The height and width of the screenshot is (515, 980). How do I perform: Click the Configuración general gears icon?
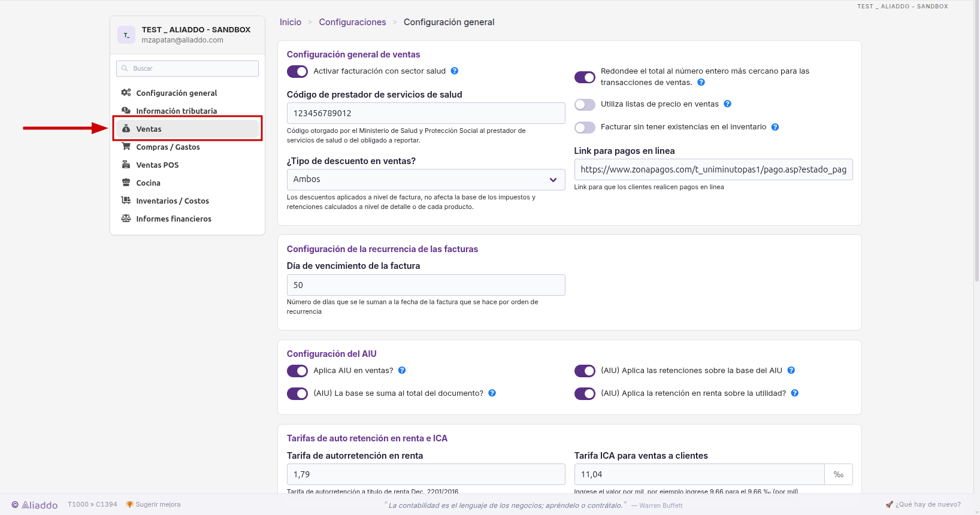point(126,93)
